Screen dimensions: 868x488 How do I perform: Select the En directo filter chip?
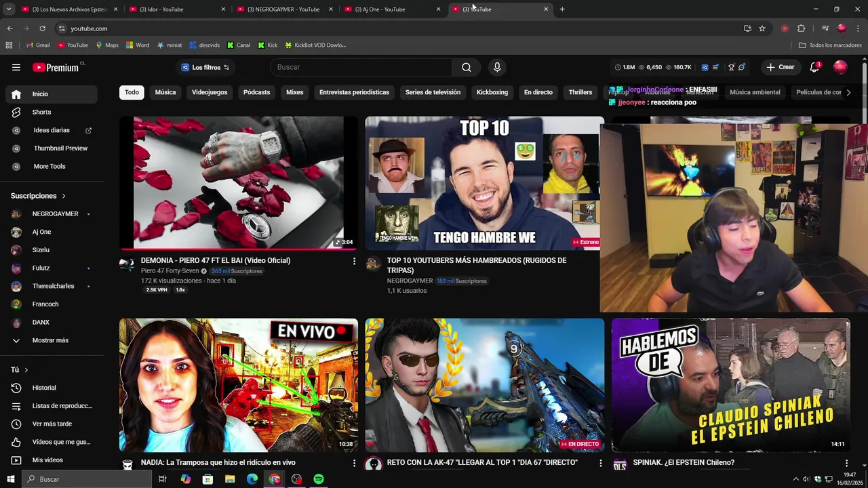coord(538,92)
